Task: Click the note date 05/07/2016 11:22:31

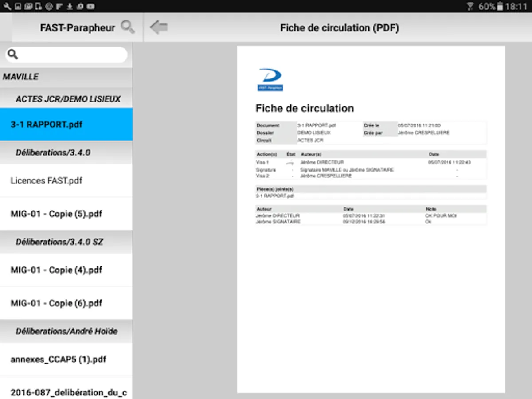Action: 364,216
